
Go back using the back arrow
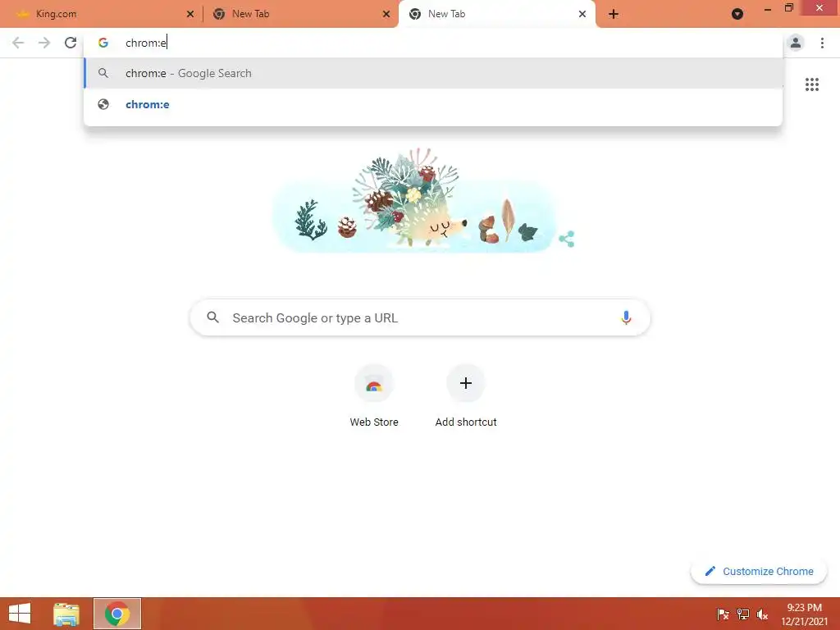pos(18,43)
